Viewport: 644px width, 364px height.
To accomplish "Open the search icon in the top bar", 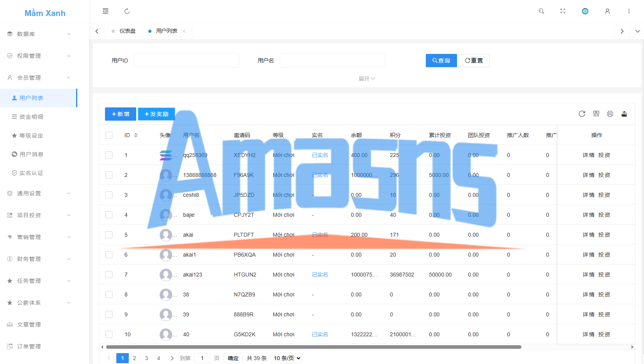I will (x=541, y=11).
